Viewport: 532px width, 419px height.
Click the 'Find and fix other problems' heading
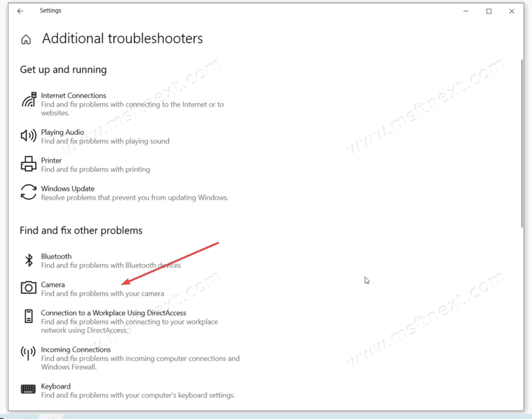point(81,230)
